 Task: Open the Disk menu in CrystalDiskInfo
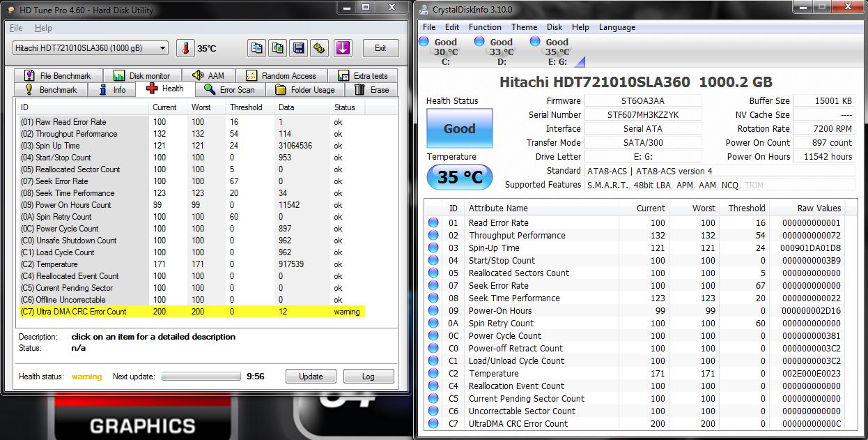click(x=555, y=27)
